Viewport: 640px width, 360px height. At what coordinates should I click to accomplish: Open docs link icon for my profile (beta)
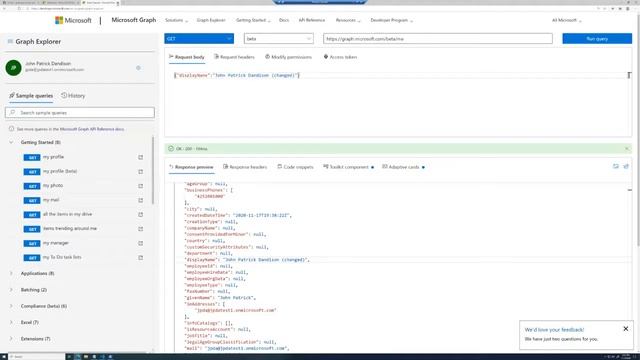140,171
